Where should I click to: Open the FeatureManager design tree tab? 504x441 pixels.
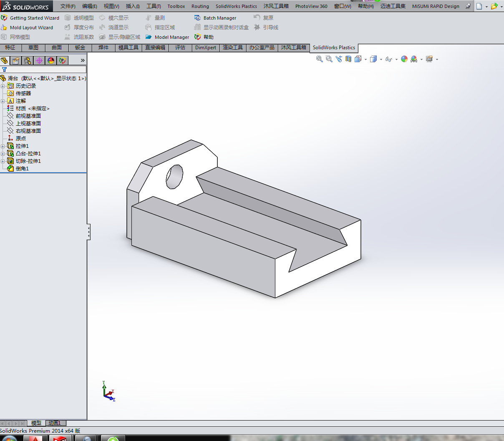pos(5,61)
